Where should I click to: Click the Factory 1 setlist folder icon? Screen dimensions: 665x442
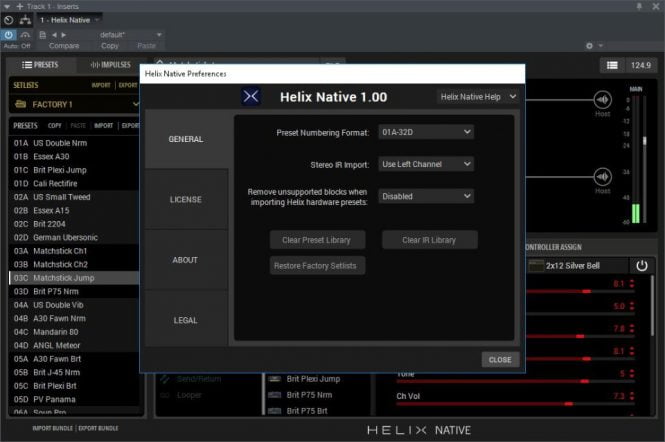20,104
